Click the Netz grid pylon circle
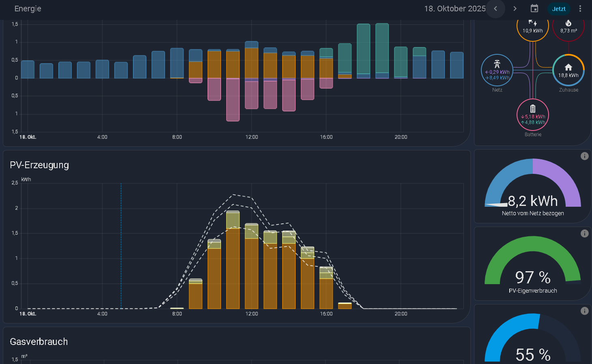This screenshot has height=364, width=592. coord(497,70)
